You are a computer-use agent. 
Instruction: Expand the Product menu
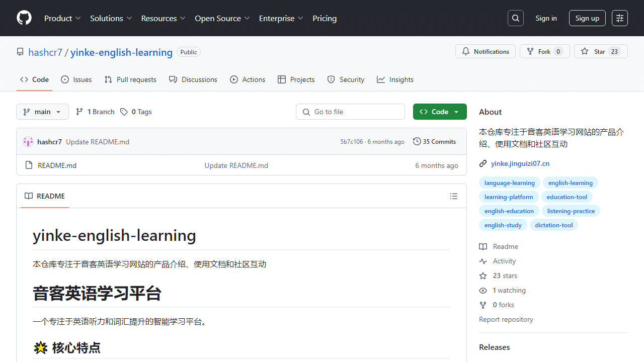coord(62,18)
